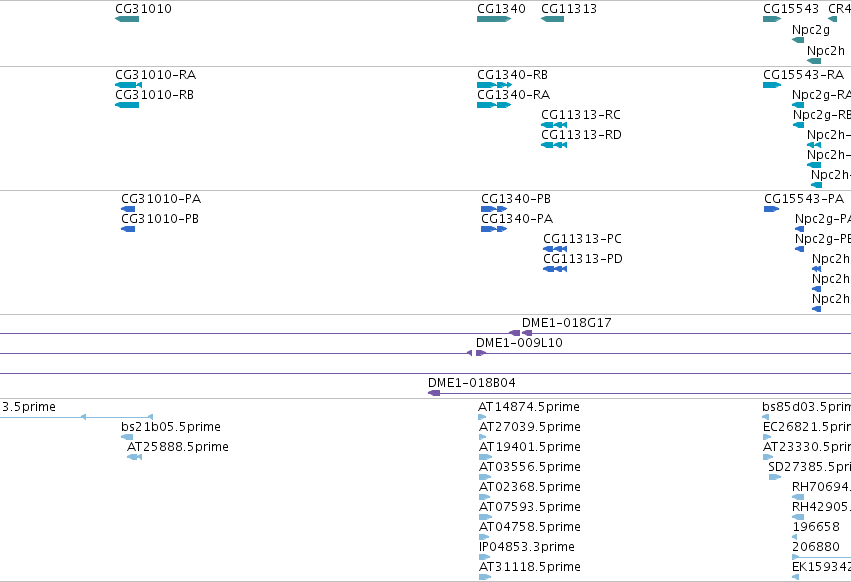This screenshot has height=582, width=851.
Task: Select protein label CG31010-PA
Action: click(x=161, y=199)
